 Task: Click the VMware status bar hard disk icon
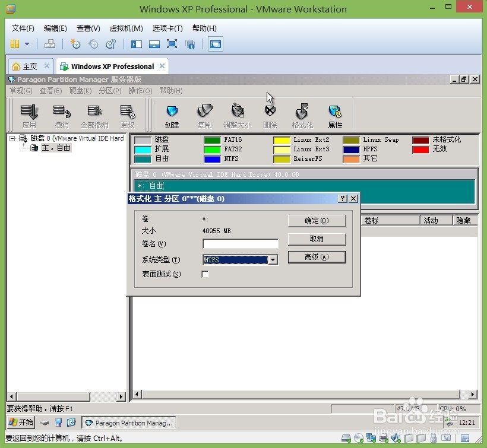(x=346, y=439)
